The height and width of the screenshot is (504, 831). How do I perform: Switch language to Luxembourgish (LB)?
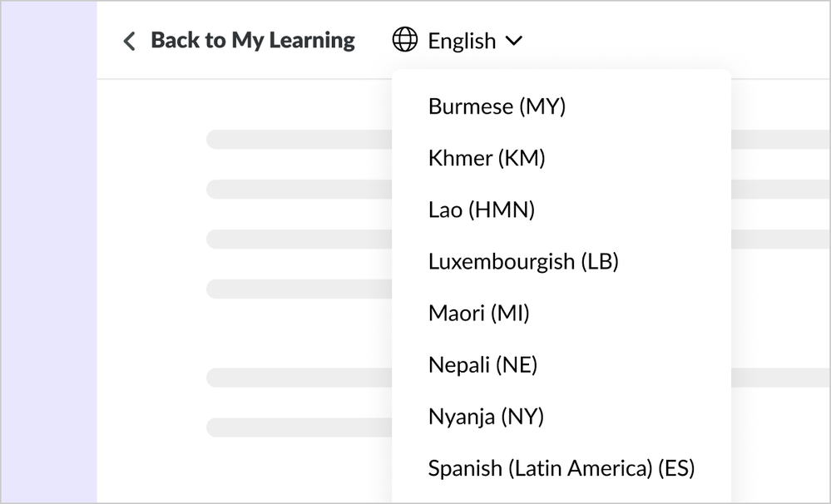click(523, 261)
